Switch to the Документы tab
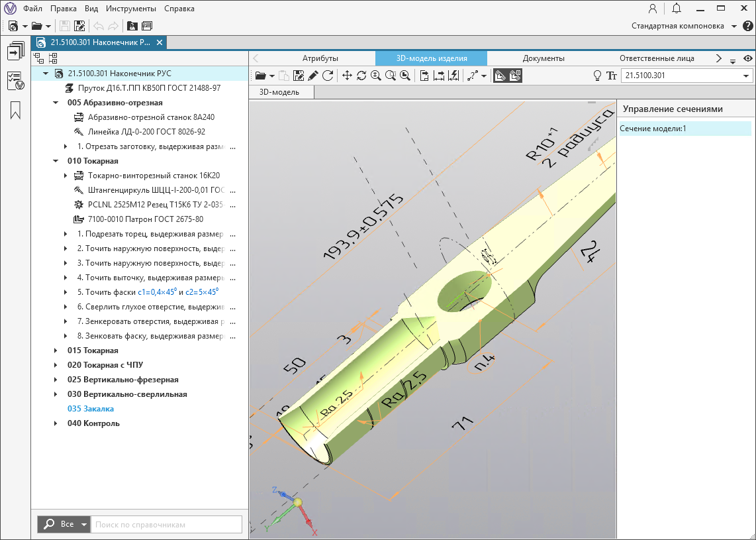This screenshot has width=756, height=540. coord(543,58)
